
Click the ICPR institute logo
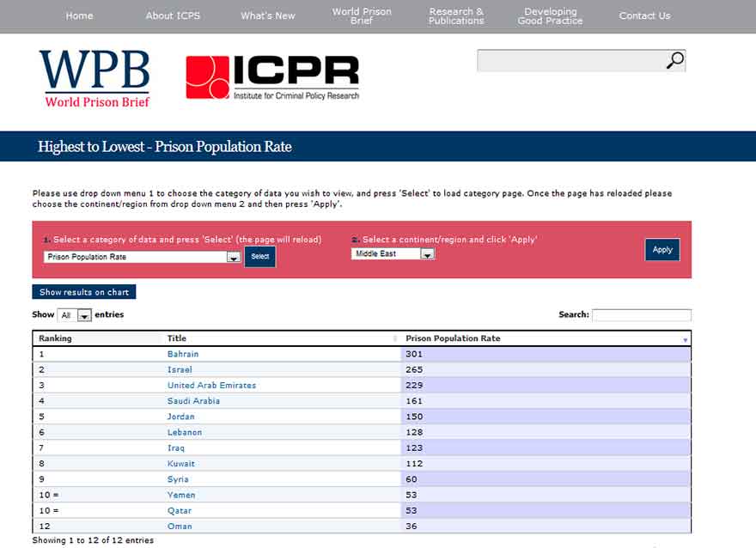coord(272,78)
